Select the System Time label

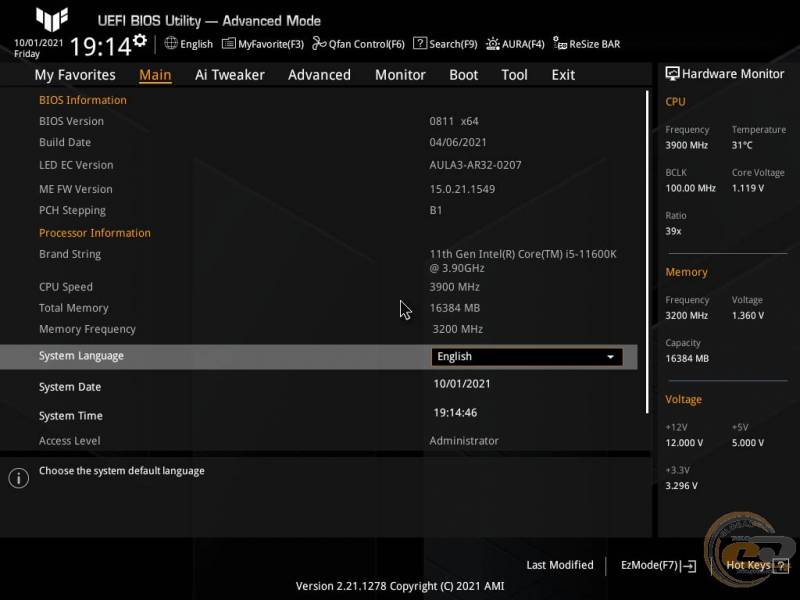[x=70, y=416]
